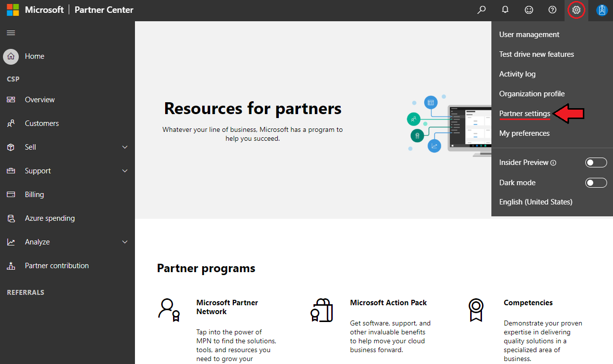Open Partner contribution label in sidebar
This screenshot has height=364, width=613.
tap(57, 266)
